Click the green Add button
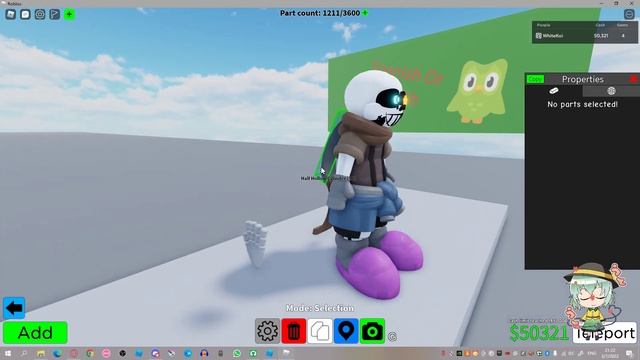This screenshot has height=360, width=640. coord(35,333)
